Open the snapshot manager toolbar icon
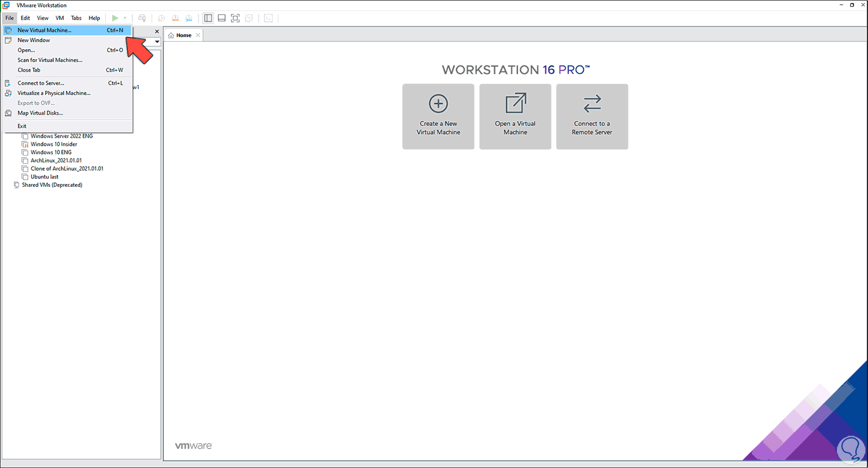The image size is (868, 468). click(188, 18)
